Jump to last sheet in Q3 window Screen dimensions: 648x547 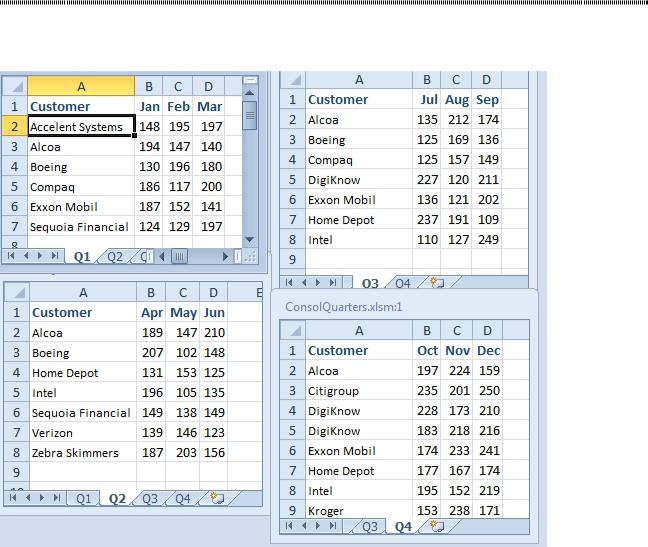coord(333,282)
